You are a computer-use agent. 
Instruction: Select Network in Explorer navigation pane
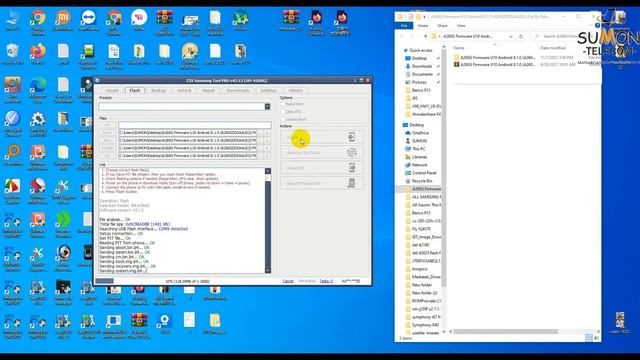pyautogui.click(x=419, y=165)
